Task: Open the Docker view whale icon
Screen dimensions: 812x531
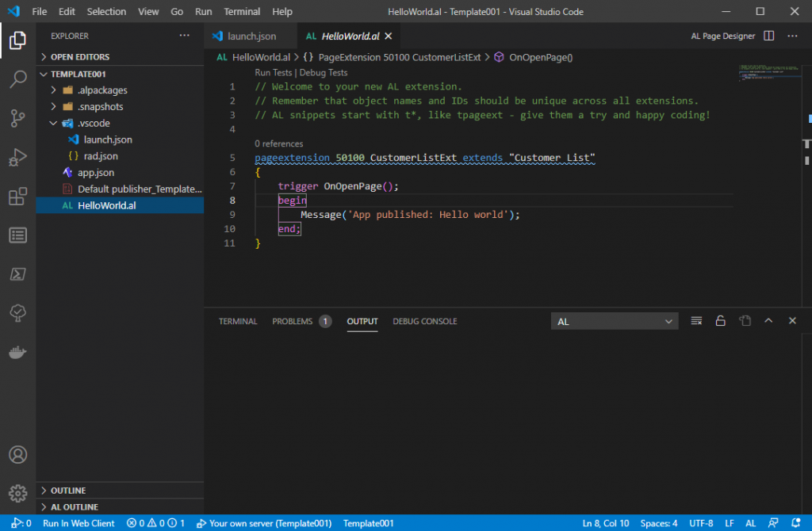Action: 17,353
